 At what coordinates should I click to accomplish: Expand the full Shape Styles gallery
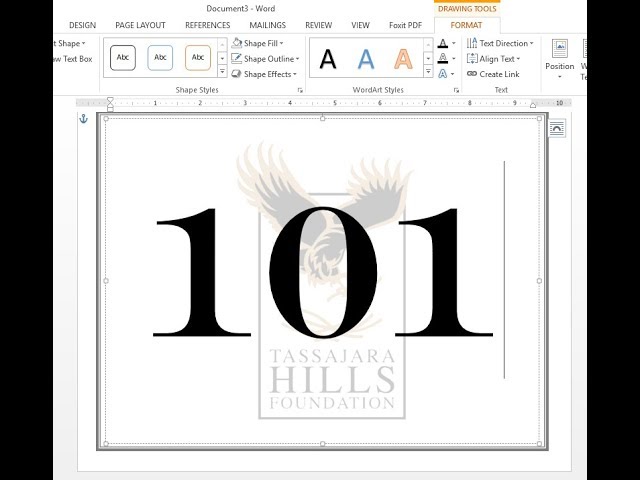click(x=222, y=72)
